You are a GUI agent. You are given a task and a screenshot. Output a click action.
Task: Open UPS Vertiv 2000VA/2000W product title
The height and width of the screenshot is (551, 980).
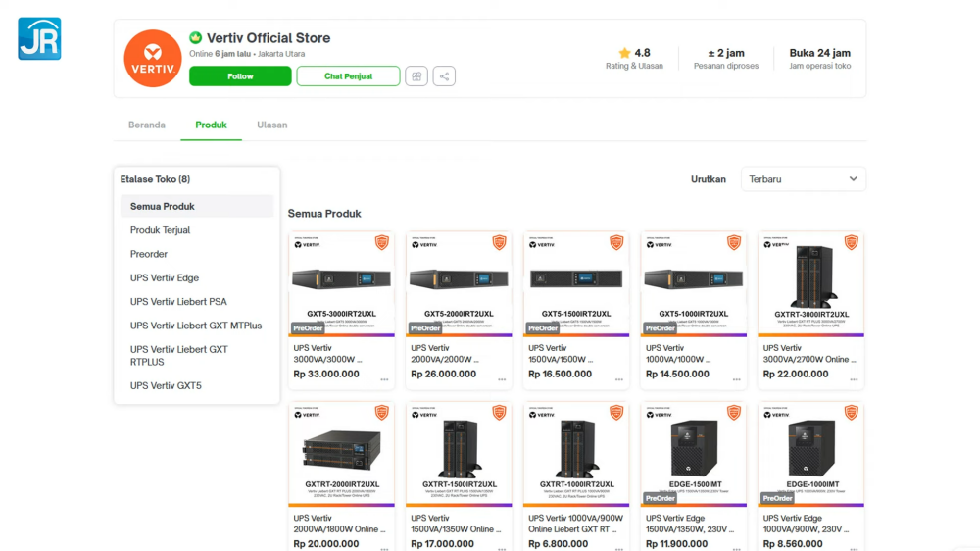tap(445, 353)
